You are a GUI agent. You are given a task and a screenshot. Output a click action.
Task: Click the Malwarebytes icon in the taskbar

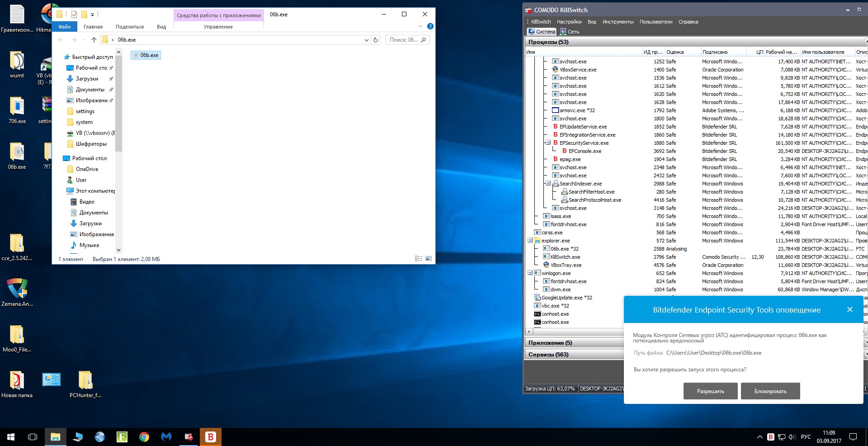pos(166,437)
